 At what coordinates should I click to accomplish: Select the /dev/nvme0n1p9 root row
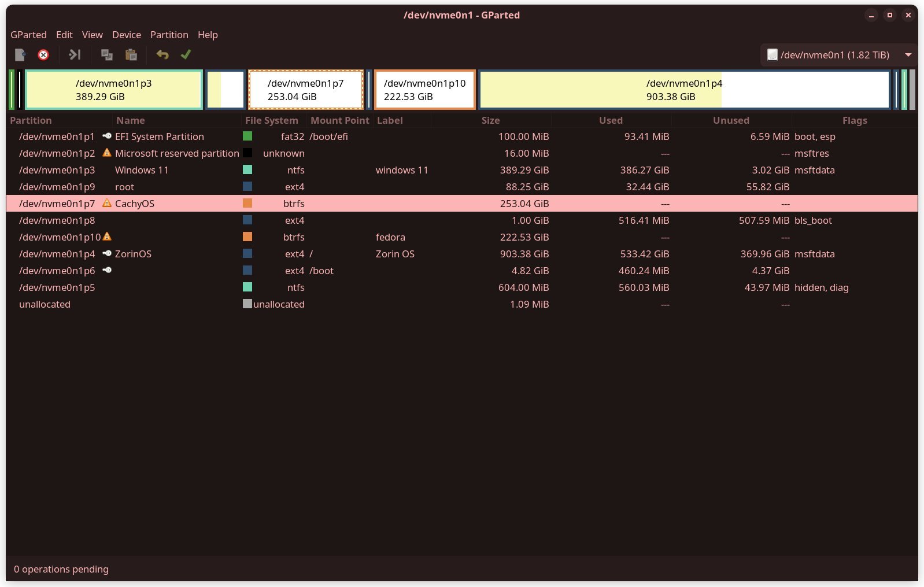[461, 187]
